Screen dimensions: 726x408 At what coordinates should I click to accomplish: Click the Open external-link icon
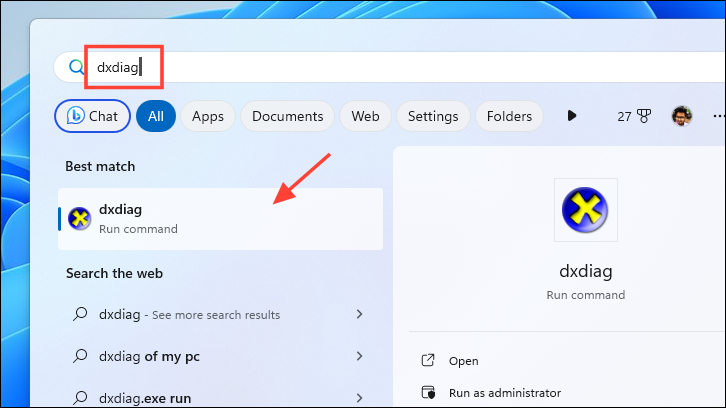pyautogui.click(x=428, y=360)
